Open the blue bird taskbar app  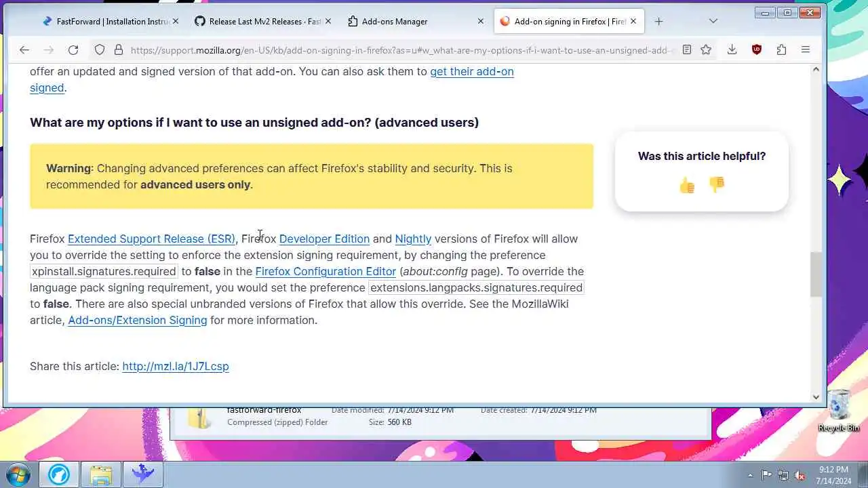(143, 473)
